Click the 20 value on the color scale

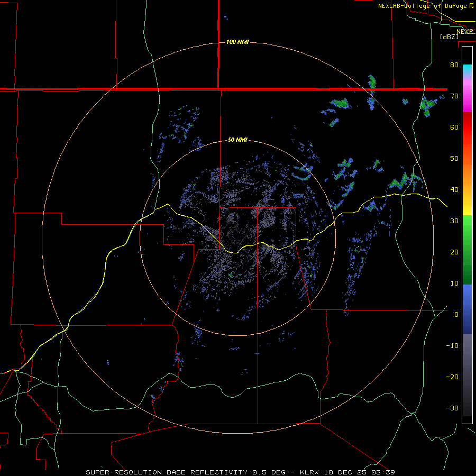tap(454, 252)
